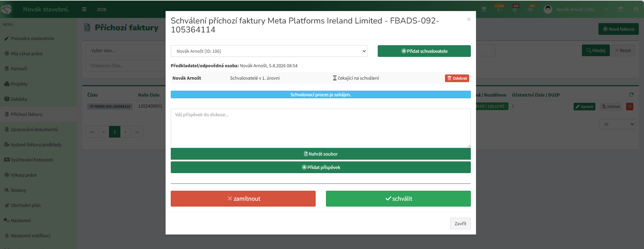Click the Novák stavební company name

(x=46, y=9)
